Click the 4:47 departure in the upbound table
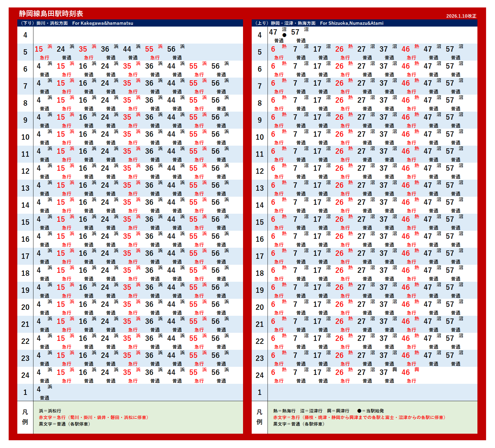 273,32
